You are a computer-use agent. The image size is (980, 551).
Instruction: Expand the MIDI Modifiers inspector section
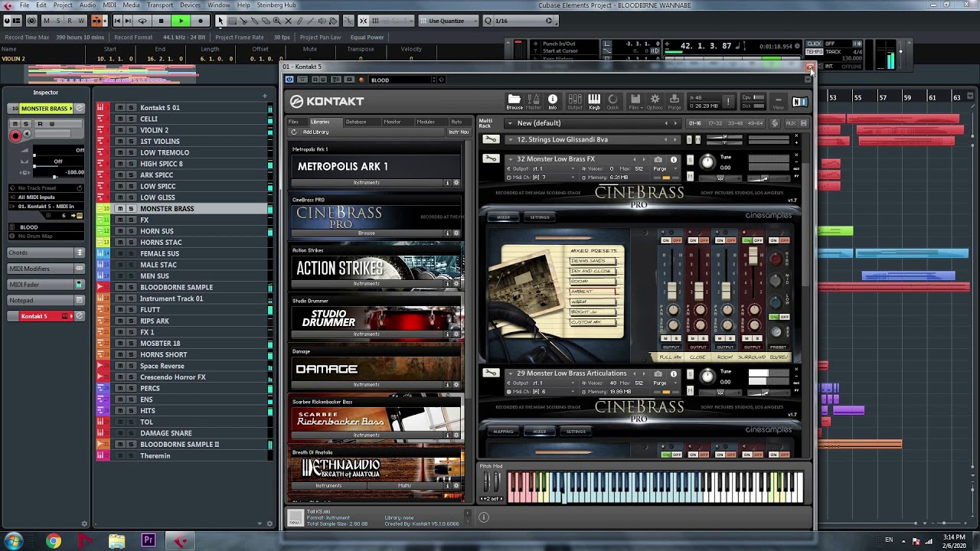click(x=46, y=269)
